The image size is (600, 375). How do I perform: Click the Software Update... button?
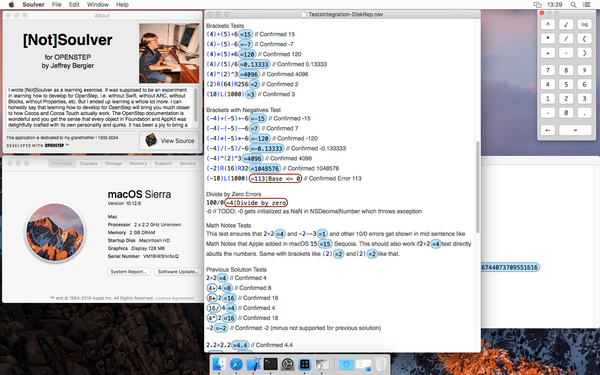[x=178, y=272]
